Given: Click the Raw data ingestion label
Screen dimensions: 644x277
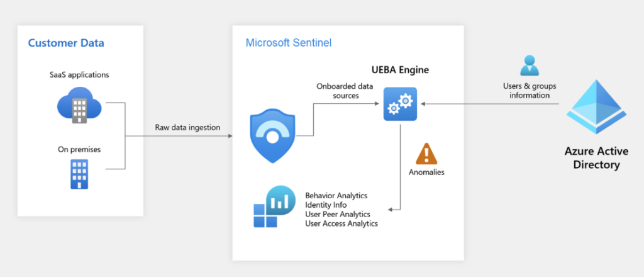Looking at the screenshot, I should pos(187,127).
